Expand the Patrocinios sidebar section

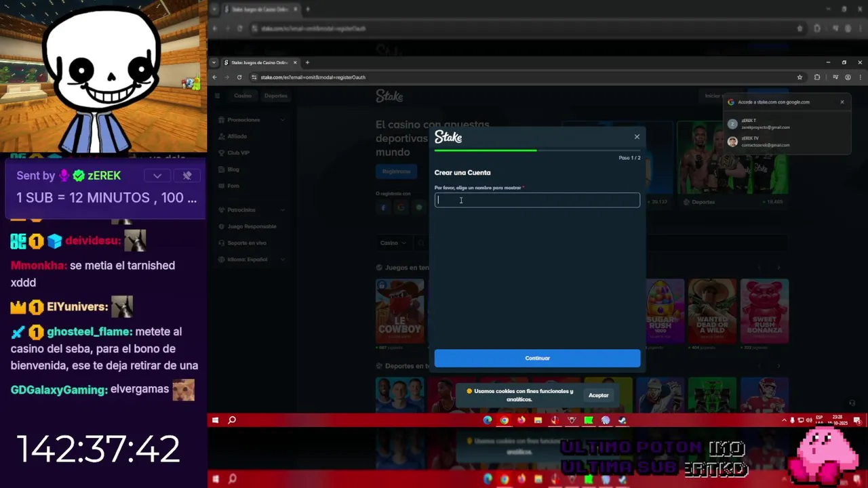pos(283,210)
